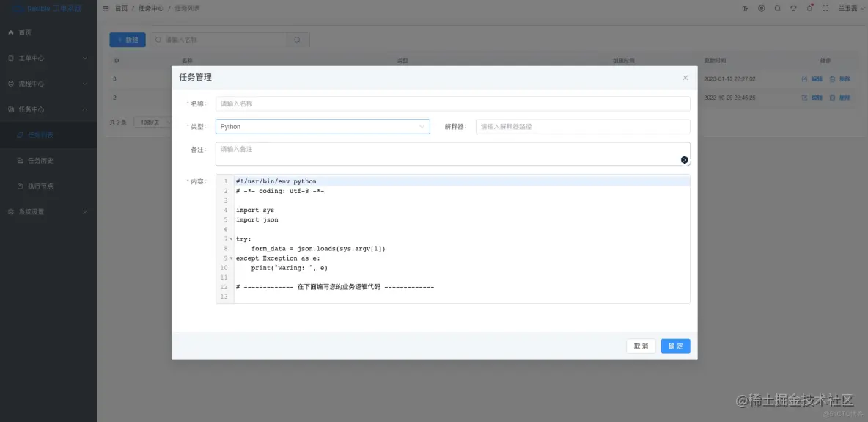868x422 pixels.
Task: Collapse 任务中心 with its chevron
Action: coord(85,109)
